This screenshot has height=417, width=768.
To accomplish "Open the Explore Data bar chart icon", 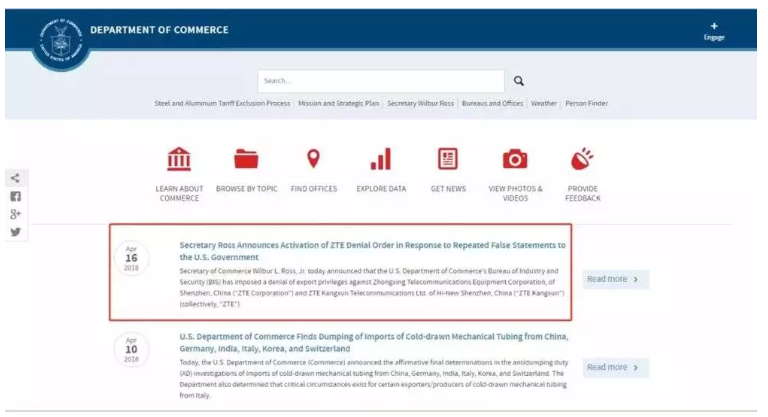I will (380, 159).
